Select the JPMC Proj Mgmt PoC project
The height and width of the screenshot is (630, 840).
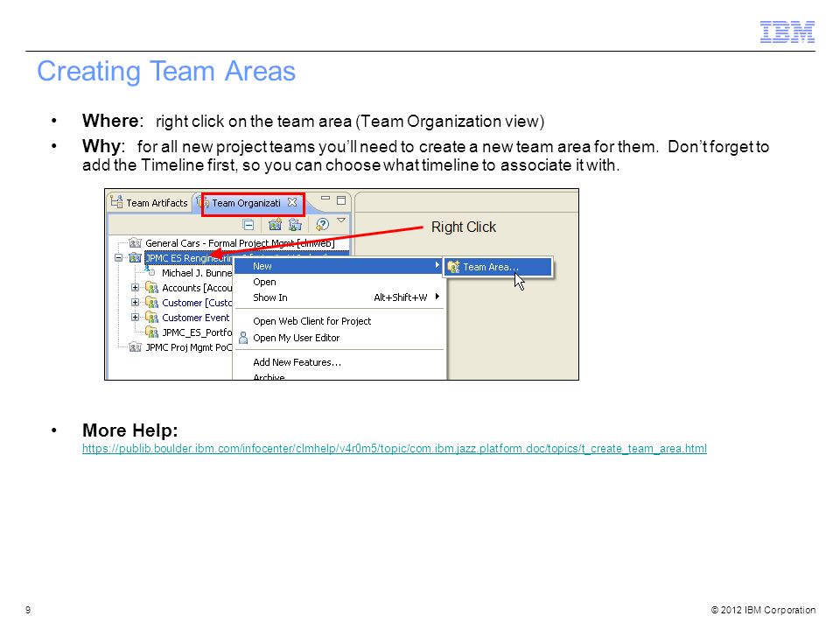coord(189,347)
